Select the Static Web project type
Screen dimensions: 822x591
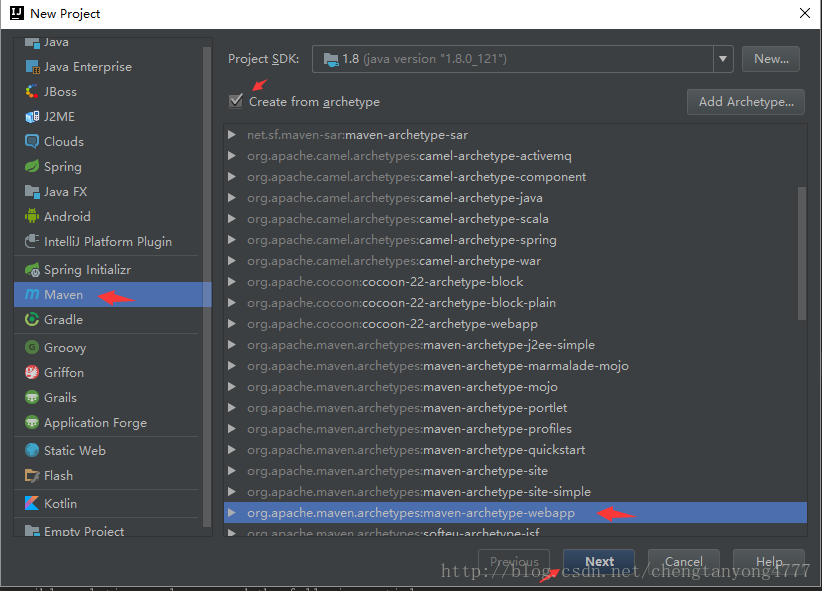pos(109,450)
